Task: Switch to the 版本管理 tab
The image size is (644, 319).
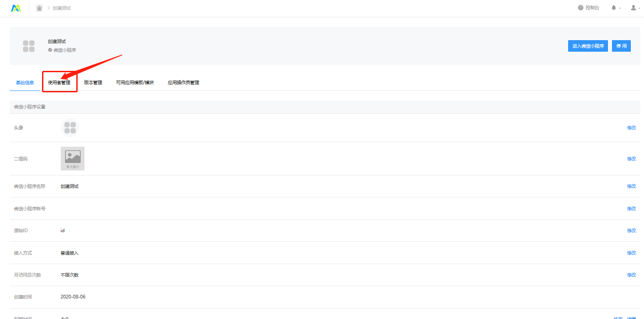Action: pyautogui.click(x=93, y=83)
